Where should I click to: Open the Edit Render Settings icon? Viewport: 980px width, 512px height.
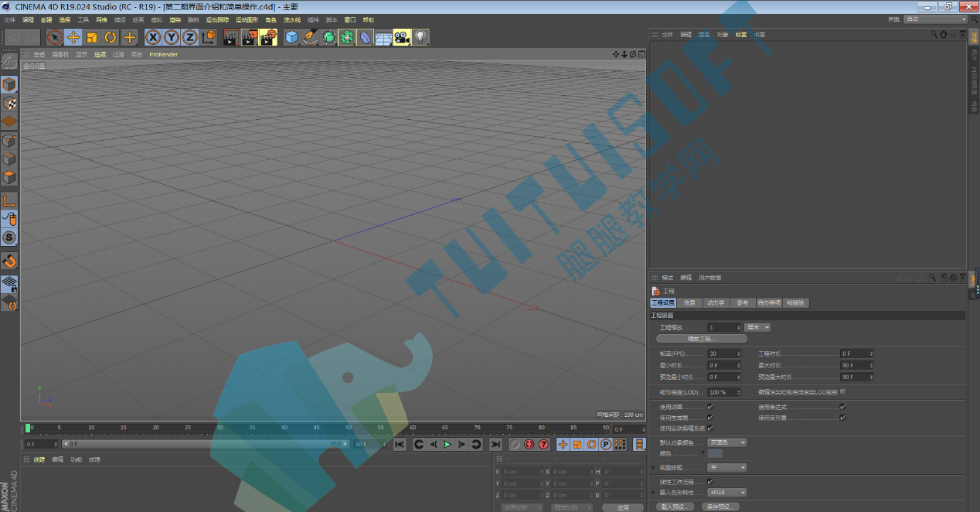click(x=268, y=37)
